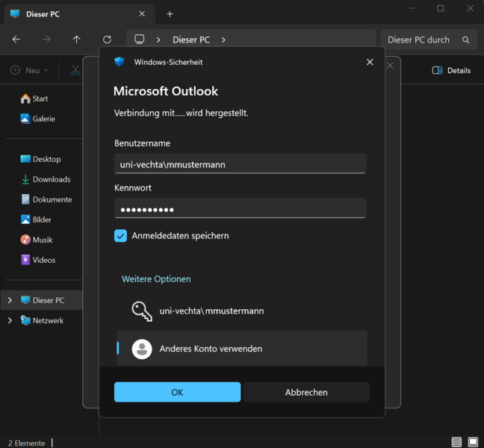Switch to details list view in status bar
The width and height of the screenshot is (484, 448).
456,442
